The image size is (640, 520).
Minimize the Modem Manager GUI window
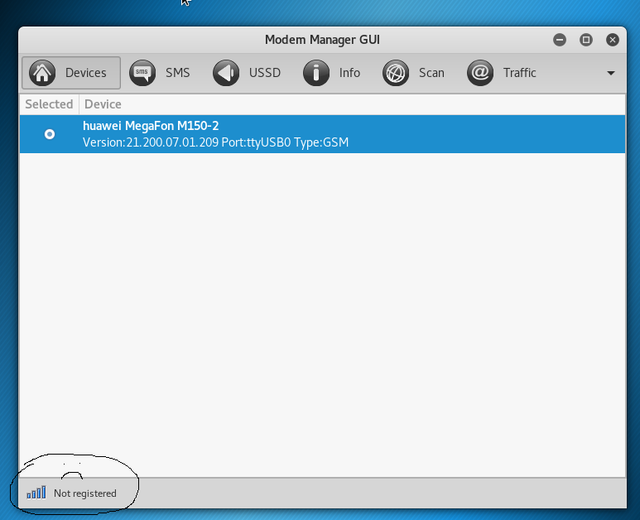point(560,40)
